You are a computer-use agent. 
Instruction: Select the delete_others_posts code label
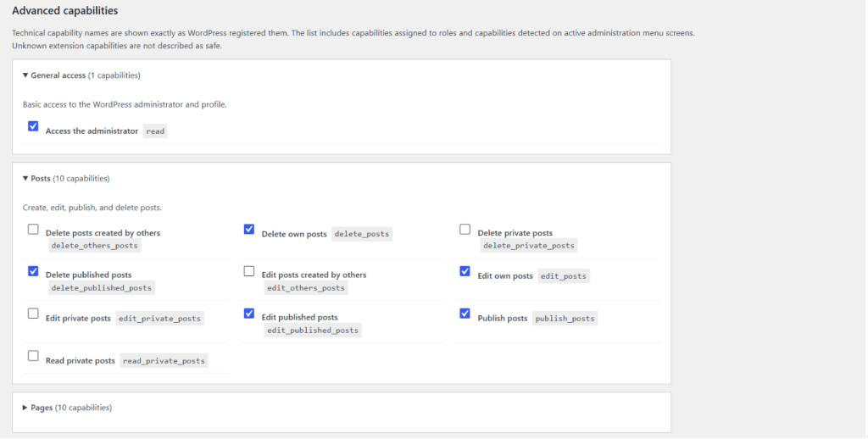95,245
